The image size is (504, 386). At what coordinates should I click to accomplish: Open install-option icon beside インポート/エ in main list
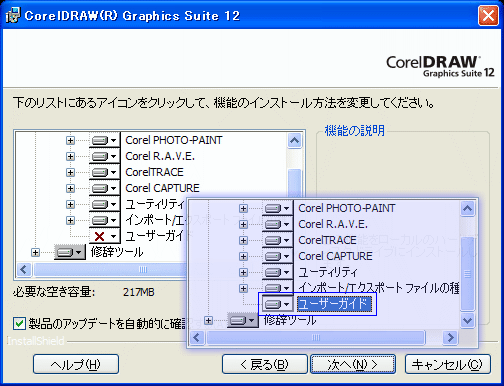pyautogui.click(x=104, y=220)
